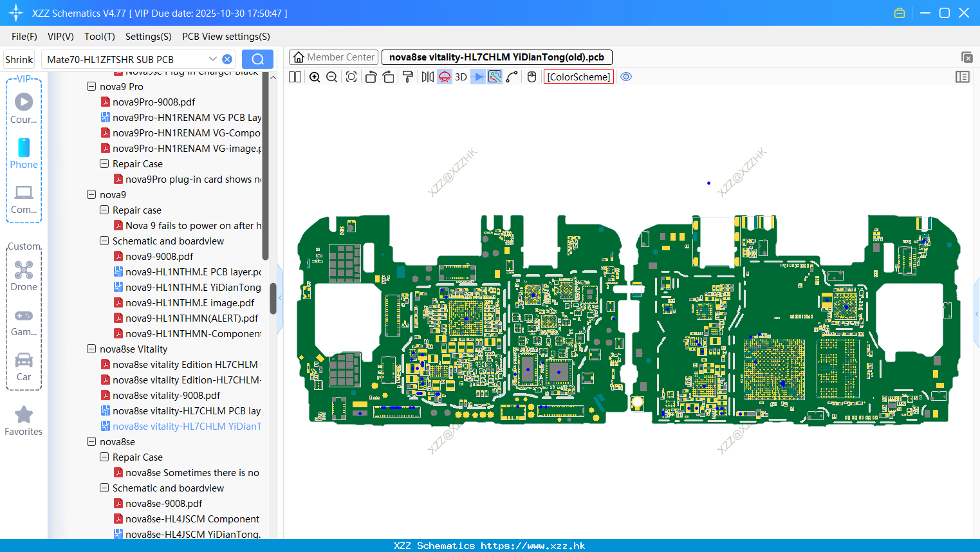
Task: Select the Phone category icon
Action: point(24,153)
